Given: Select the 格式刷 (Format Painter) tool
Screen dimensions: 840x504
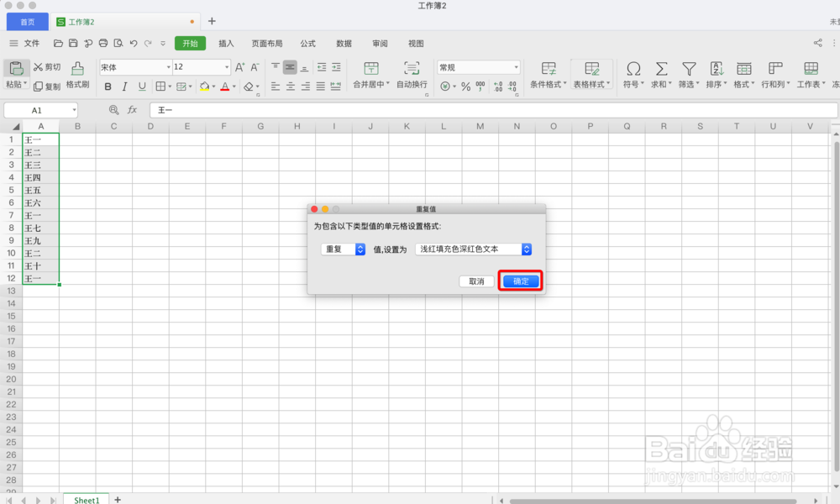Looking at the screenshot, I should 76,76.
